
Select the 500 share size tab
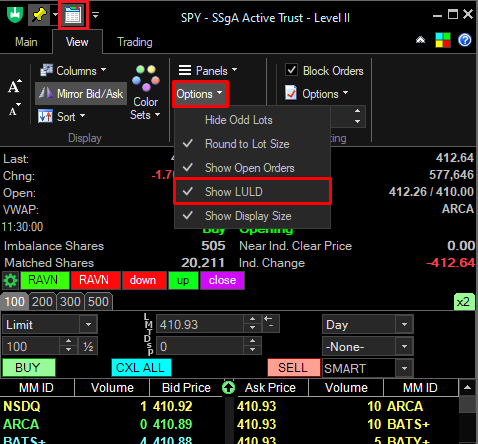coord(98,302)
